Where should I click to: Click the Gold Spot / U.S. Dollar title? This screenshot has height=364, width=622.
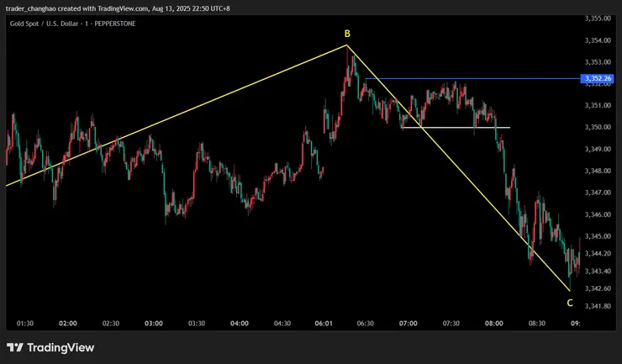pos(72,24)
